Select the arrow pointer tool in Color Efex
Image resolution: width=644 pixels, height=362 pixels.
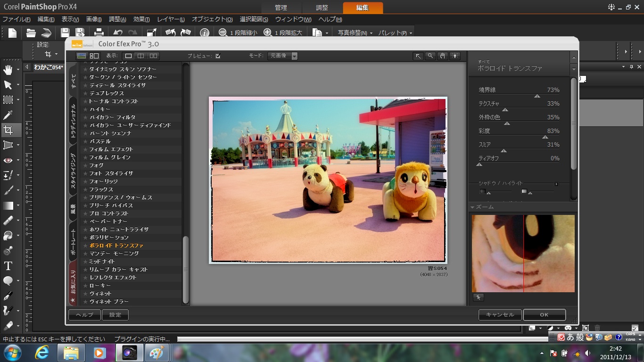coord(418,56)
